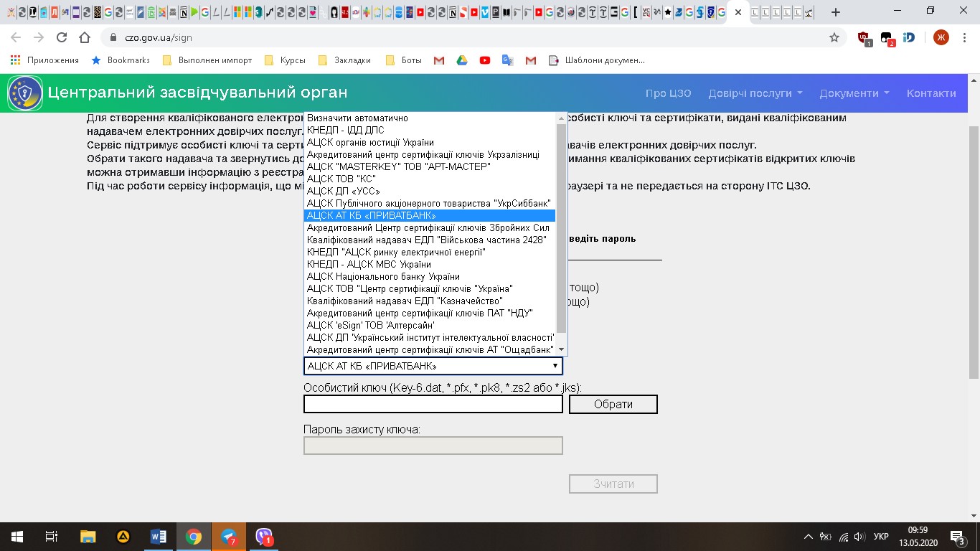Screen dimensions: 980x551
Task: Open Microsoft Word from the taskbar
Action: [158, 537]
